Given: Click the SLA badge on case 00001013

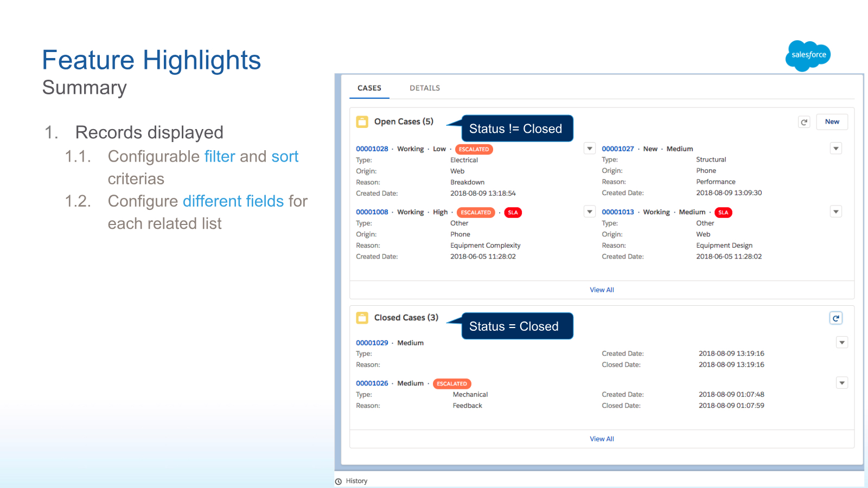Looking at the screenshot, I should (724, 213).
